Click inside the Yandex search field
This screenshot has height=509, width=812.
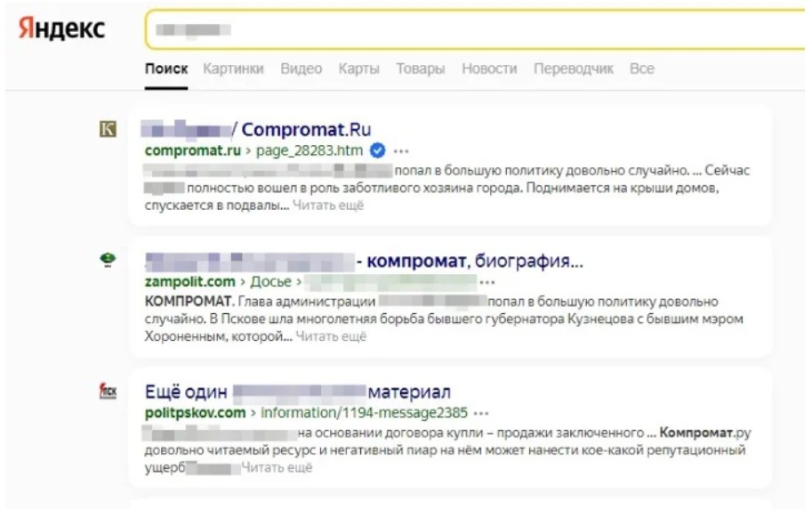[476, 29]
